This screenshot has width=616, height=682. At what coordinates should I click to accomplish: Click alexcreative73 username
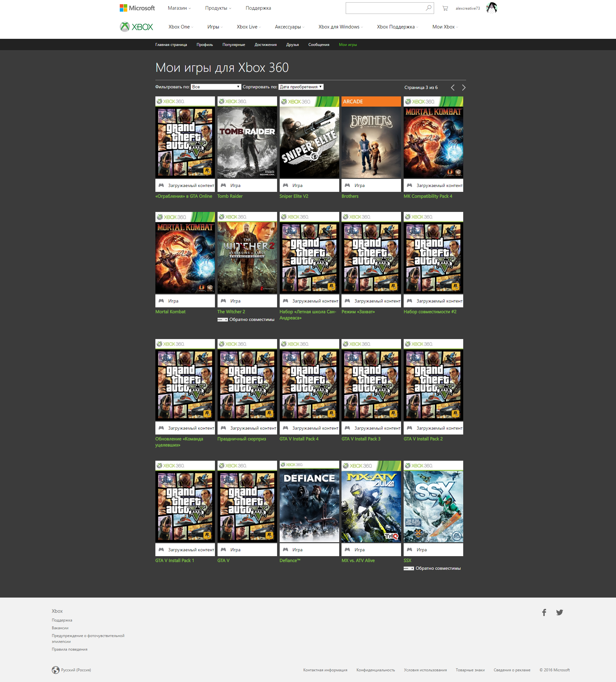pos(468,8)
